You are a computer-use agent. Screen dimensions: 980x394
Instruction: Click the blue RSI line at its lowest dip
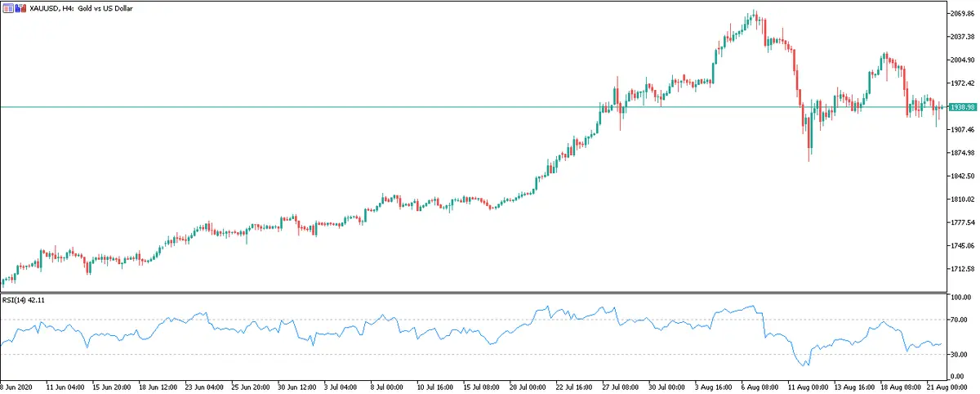[804, 365]
